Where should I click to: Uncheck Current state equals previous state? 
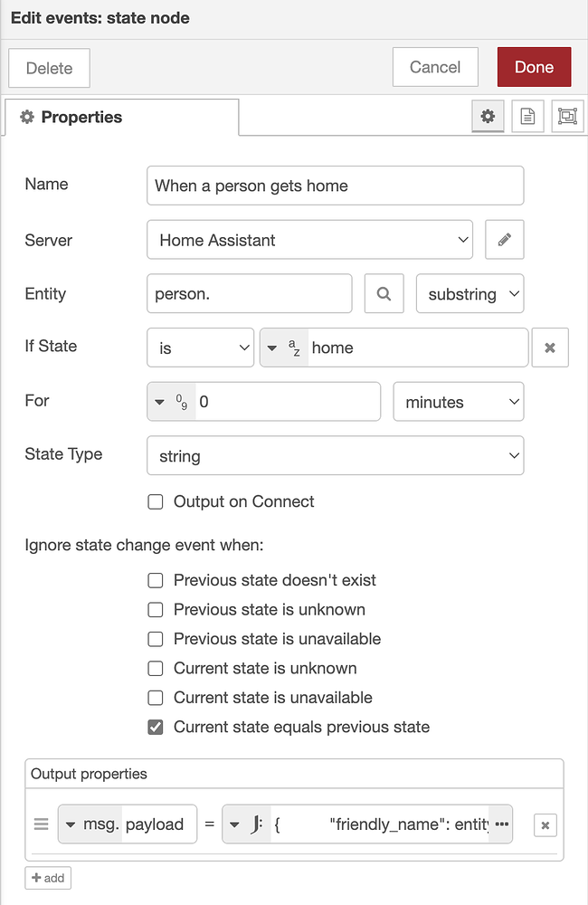tap(155, 727)
